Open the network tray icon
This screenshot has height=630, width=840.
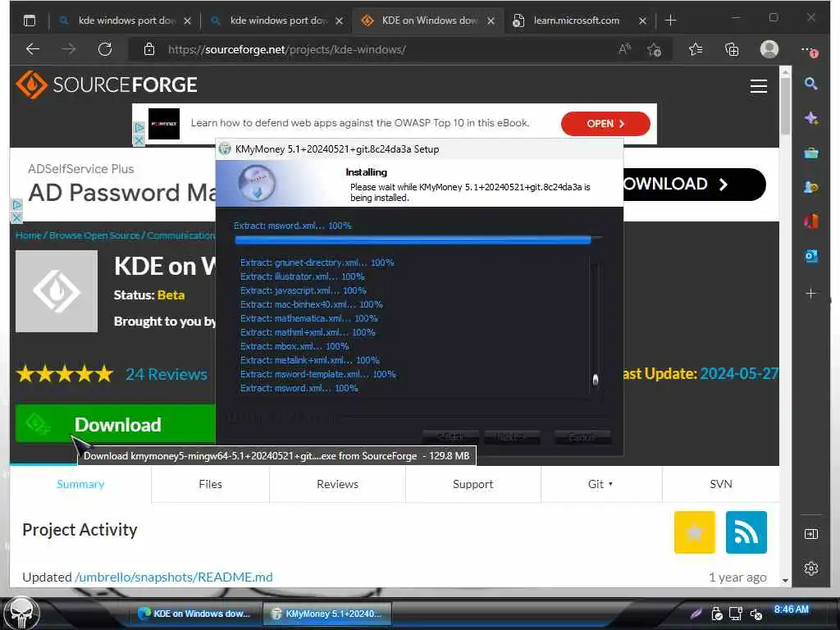[x=736, y=614]
